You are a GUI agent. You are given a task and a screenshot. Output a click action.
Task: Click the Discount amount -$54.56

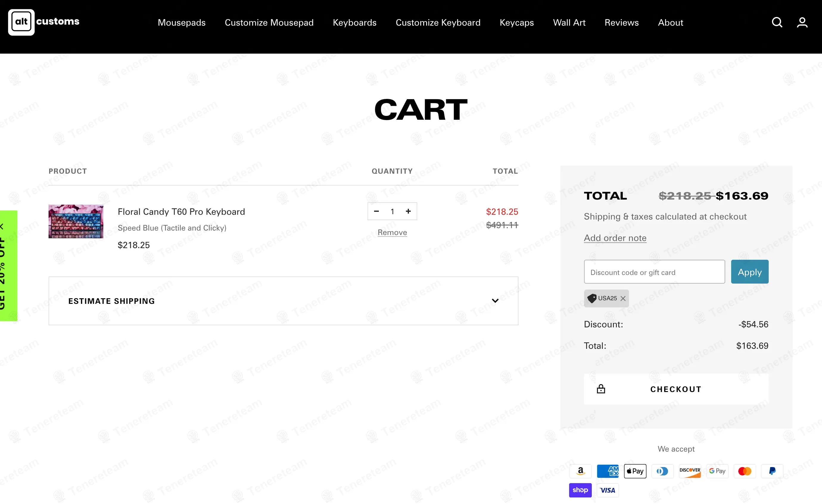(753, 324)
